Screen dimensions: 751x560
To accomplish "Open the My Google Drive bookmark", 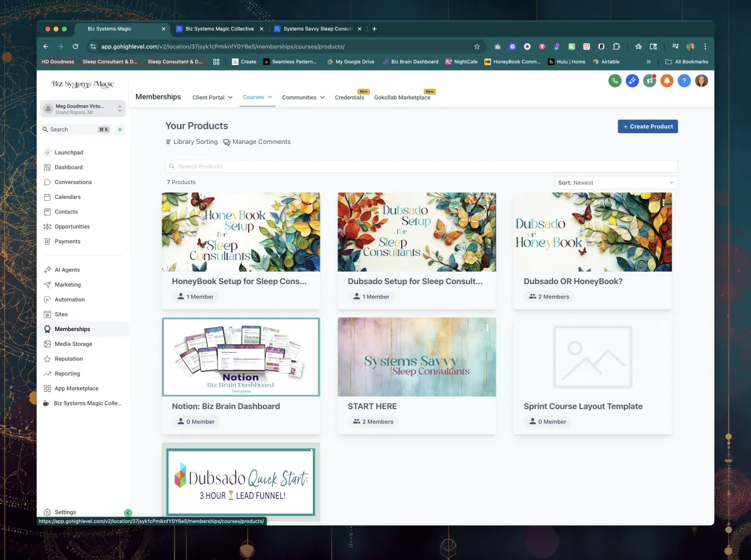I will [350, 62].
